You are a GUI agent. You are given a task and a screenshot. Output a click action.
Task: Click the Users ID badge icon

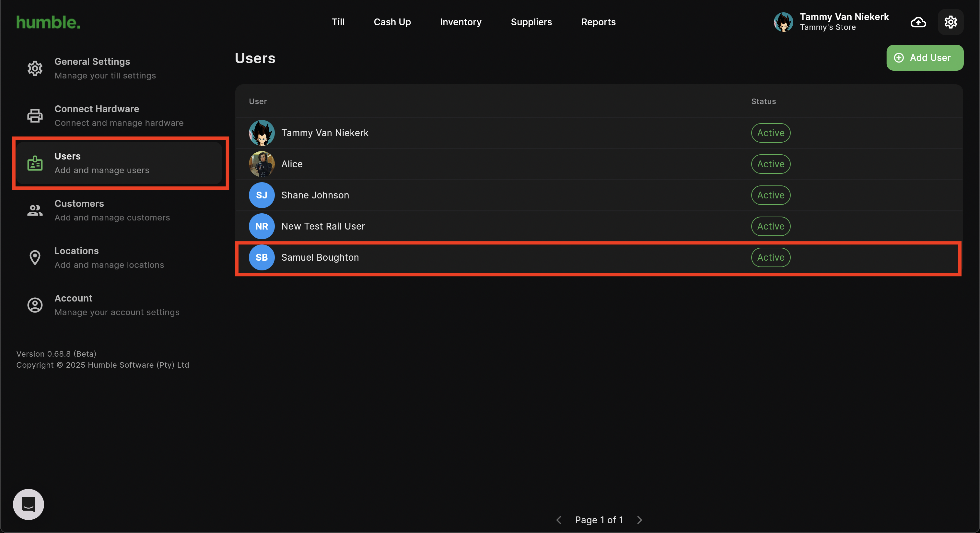click(35, 163)
